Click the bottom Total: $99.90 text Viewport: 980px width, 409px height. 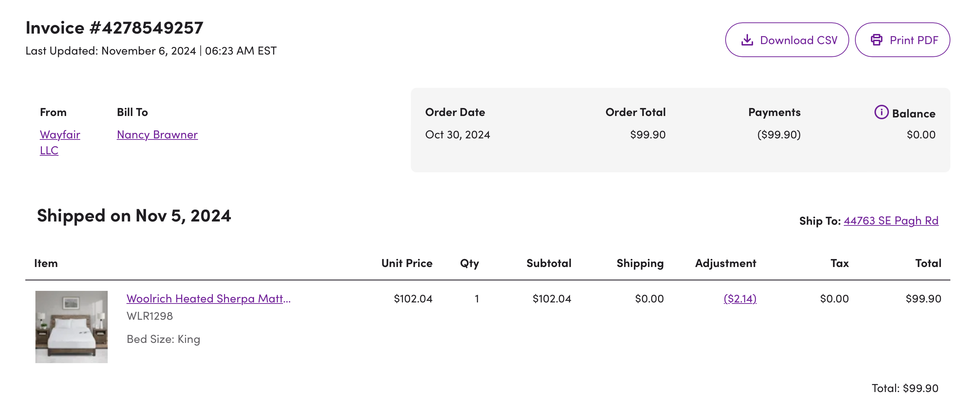[x=905, y=388]
